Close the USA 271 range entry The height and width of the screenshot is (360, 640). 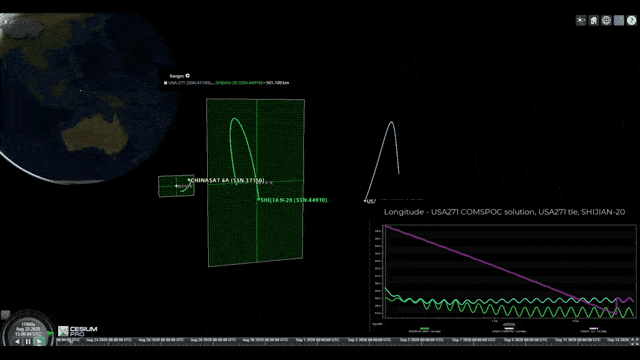(165, 83)
